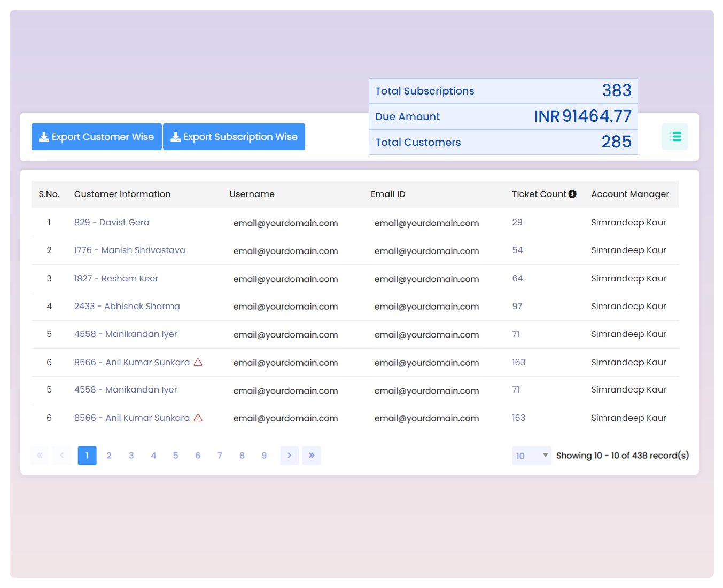
Task: Click the list view icon button
Action: (674, 137)
